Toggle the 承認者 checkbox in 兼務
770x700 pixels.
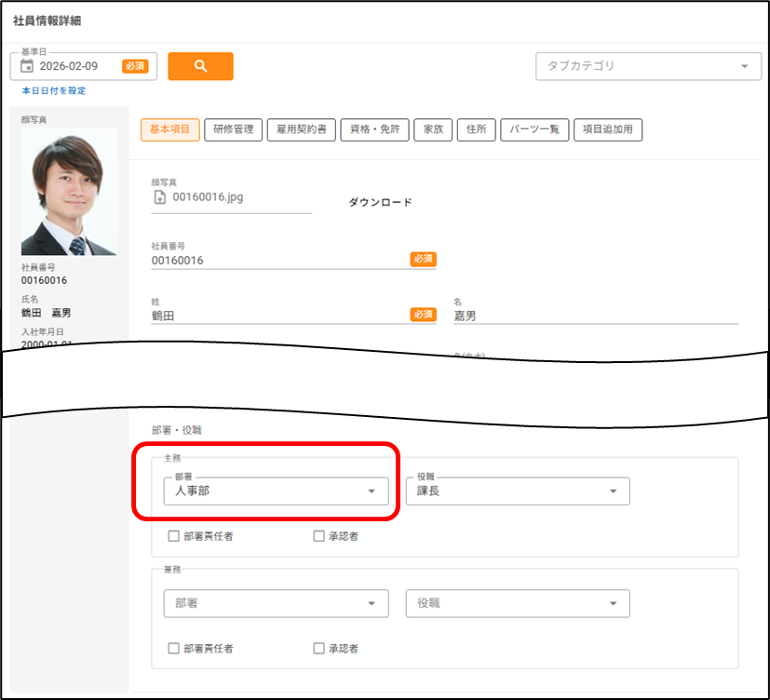pos(318,648)
